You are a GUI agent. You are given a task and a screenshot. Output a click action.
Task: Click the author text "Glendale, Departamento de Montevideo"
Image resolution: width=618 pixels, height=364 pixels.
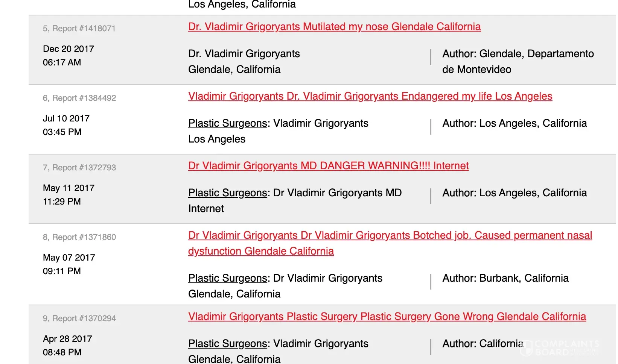click(518, 62)
